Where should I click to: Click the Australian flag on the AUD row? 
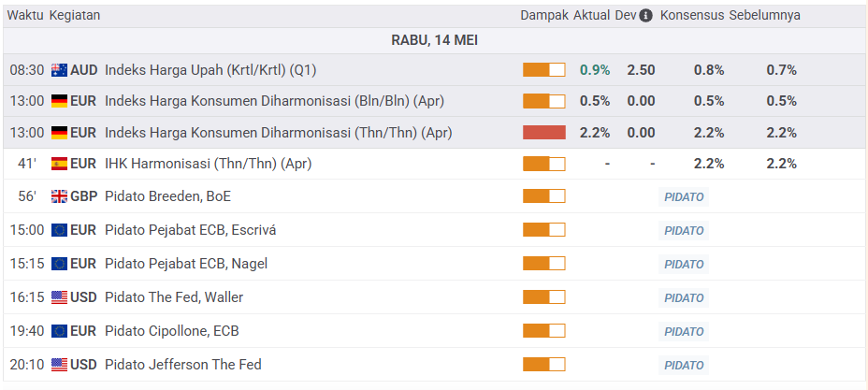(x=60, y=70)
